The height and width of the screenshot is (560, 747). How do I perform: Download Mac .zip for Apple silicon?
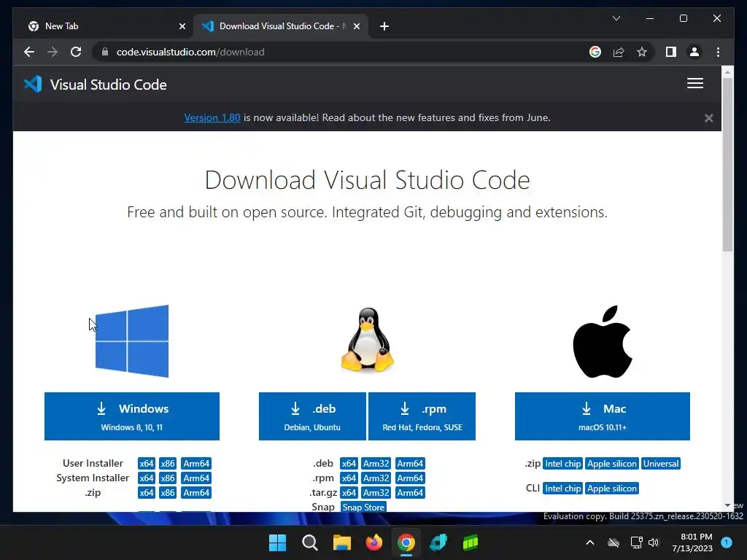point(612,464)
